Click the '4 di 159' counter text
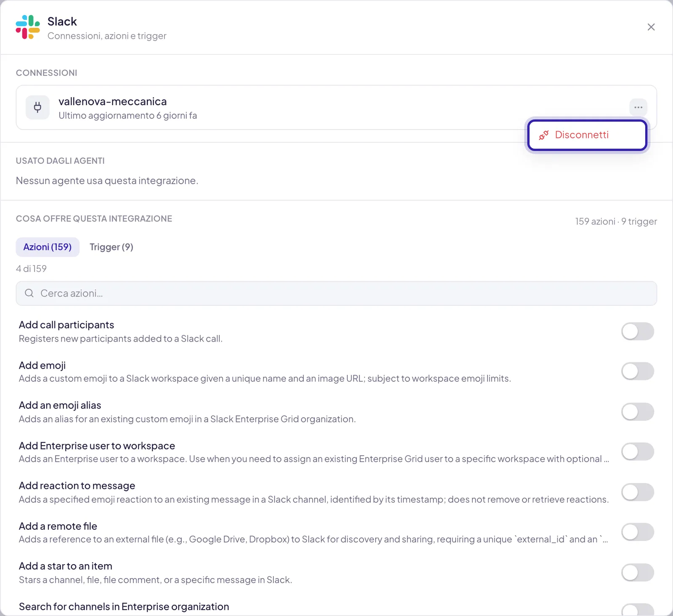The image size is (673, 616). click(31, 268)
